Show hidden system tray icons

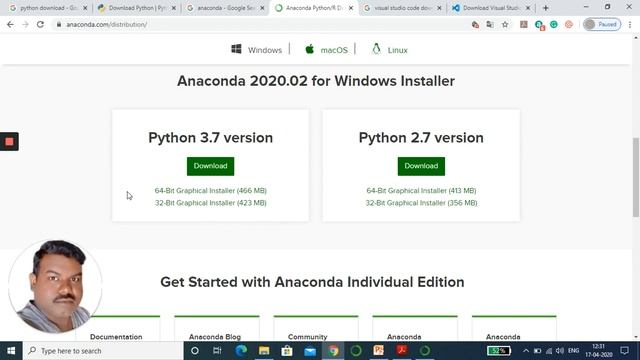pyautogui.click(x=526, y=351)
